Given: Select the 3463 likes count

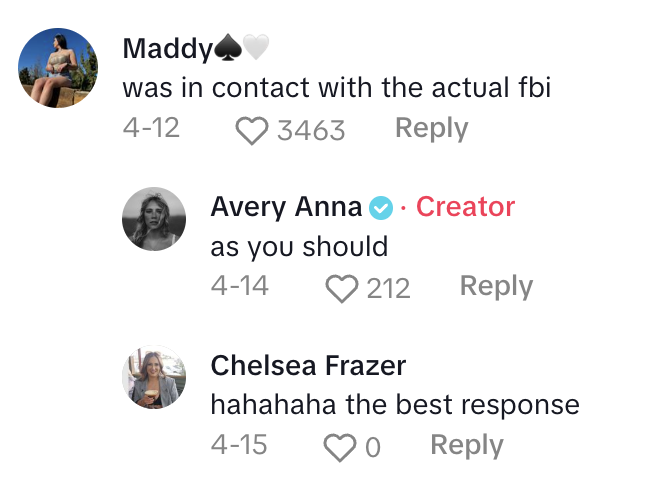Looking at the screenshot, I should tap(310, 130).
